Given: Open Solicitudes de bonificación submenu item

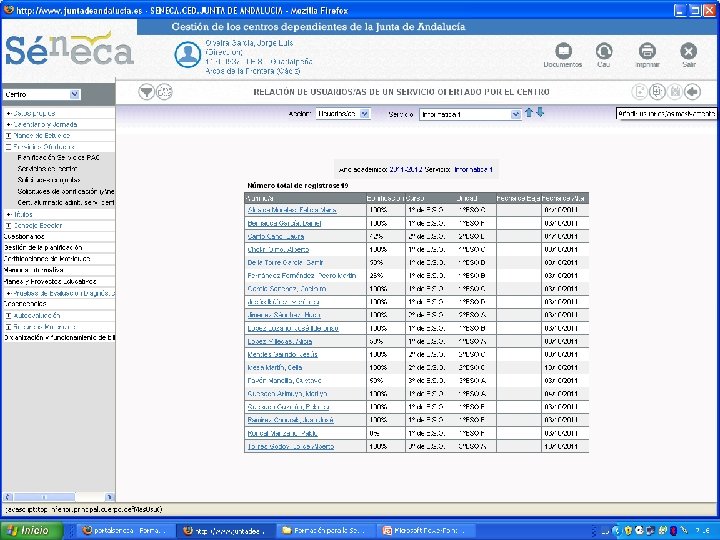Looking at the screenshot, I should pos(66,191).
